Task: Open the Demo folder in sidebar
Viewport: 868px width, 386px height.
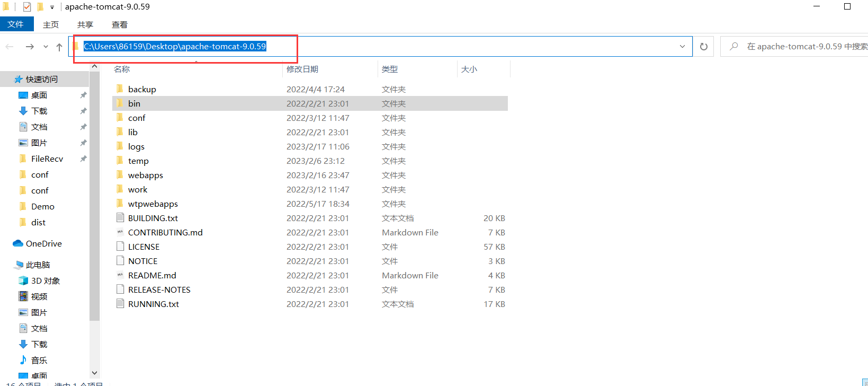Action: pos(42,206)
